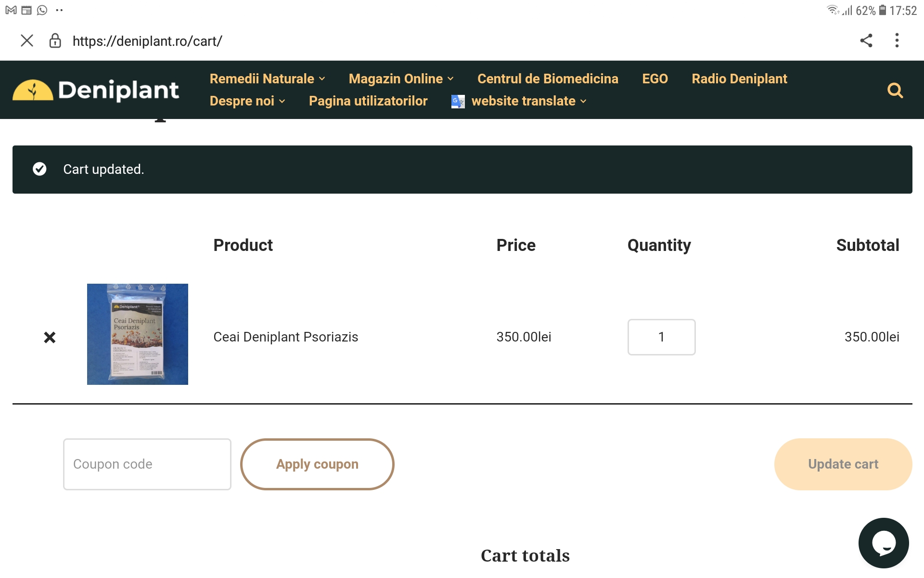924x578 pixels.
Task: Open the search magnifier icon
Action: (x=895, y=90)
